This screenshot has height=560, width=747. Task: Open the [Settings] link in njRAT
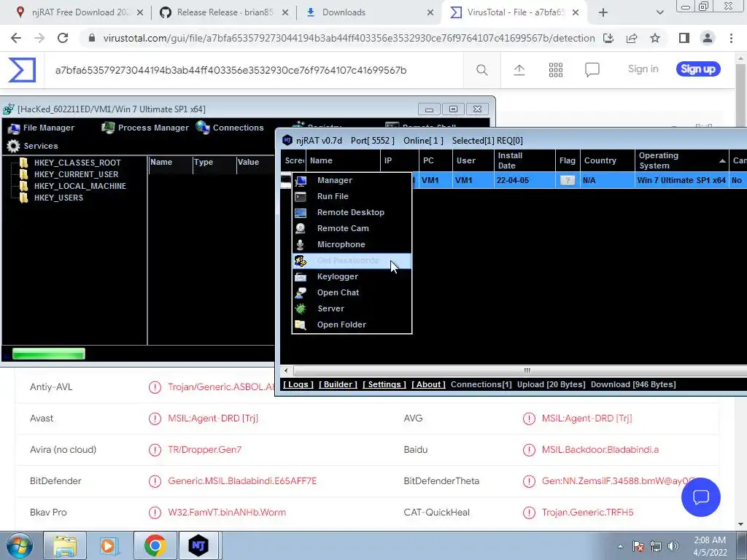pyautogui.click(x=384, y=384)
